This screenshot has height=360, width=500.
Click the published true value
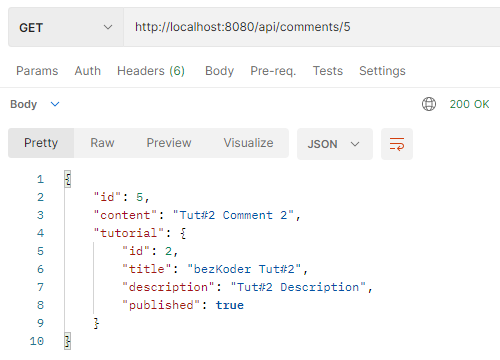click(230, 305)
